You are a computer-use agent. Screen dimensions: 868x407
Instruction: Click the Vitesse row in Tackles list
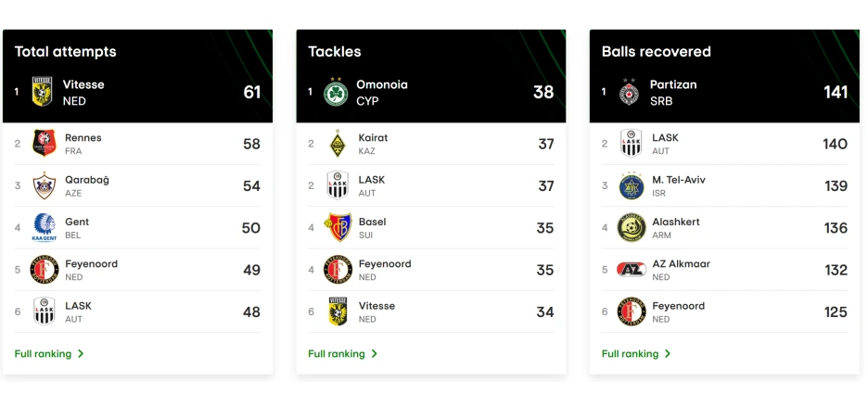click(430, 312)
